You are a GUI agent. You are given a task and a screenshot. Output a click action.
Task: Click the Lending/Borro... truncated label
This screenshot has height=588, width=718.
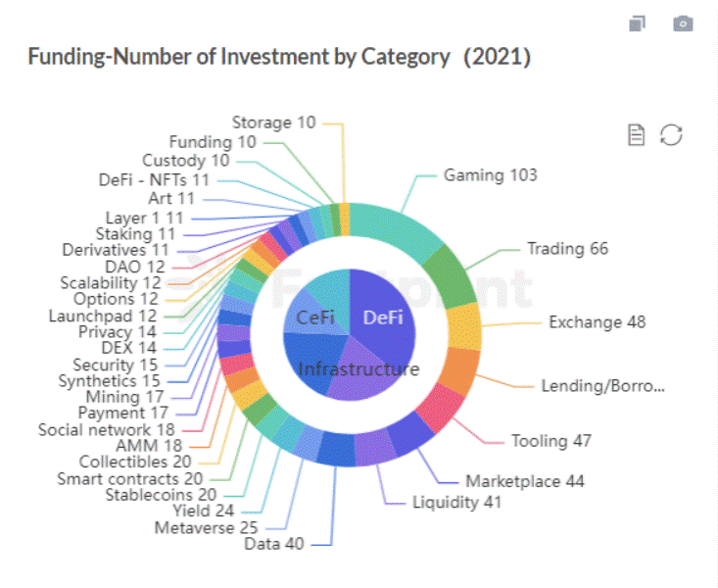(x=602, y=386)
